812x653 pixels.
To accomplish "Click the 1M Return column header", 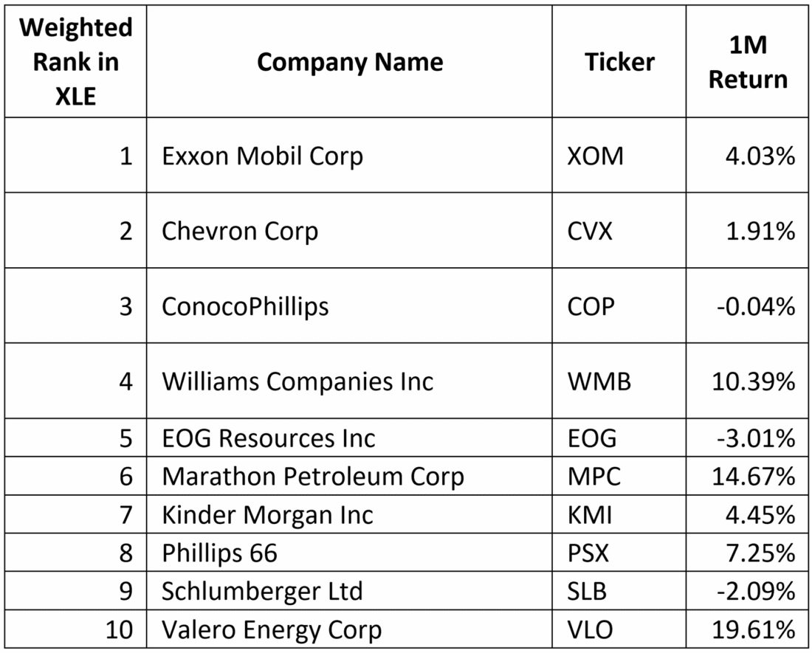I will coord(748,62).
